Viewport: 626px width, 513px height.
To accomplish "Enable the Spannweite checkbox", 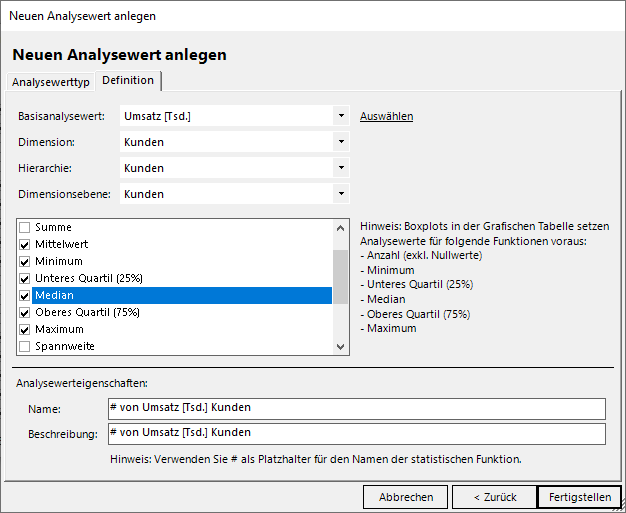I will point(25,347).
